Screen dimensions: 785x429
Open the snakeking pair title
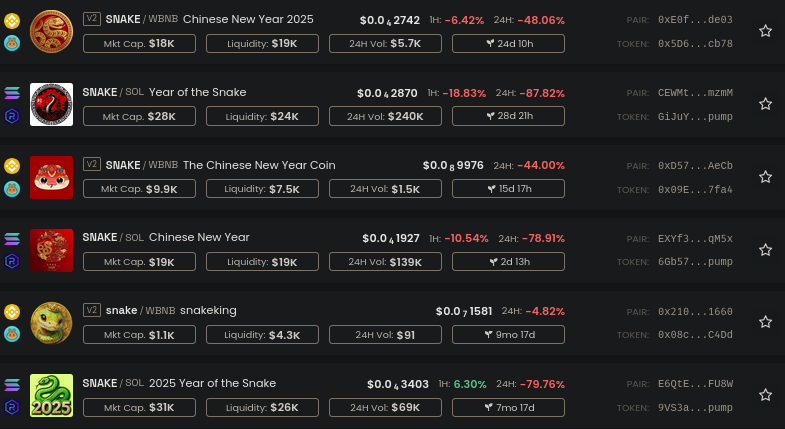pyautogui.click(x=171, y=310)
